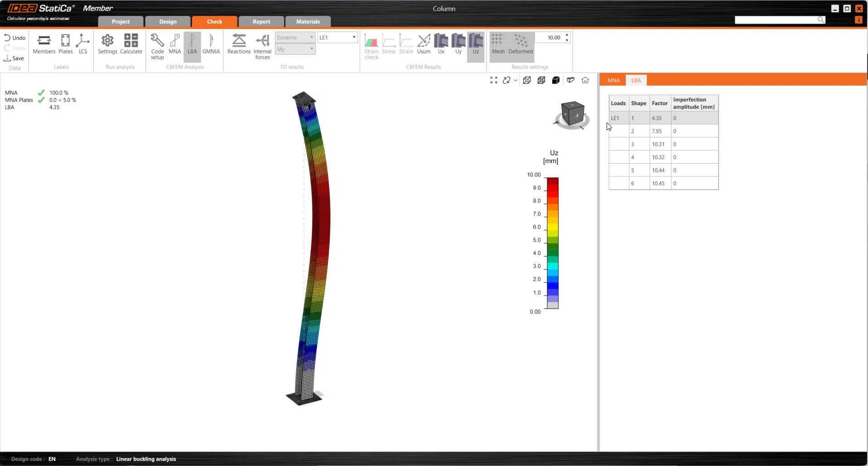Viewport: 868px width, 466px height.
Task: Open analysis Settings gear
Action: pos(107,44)
